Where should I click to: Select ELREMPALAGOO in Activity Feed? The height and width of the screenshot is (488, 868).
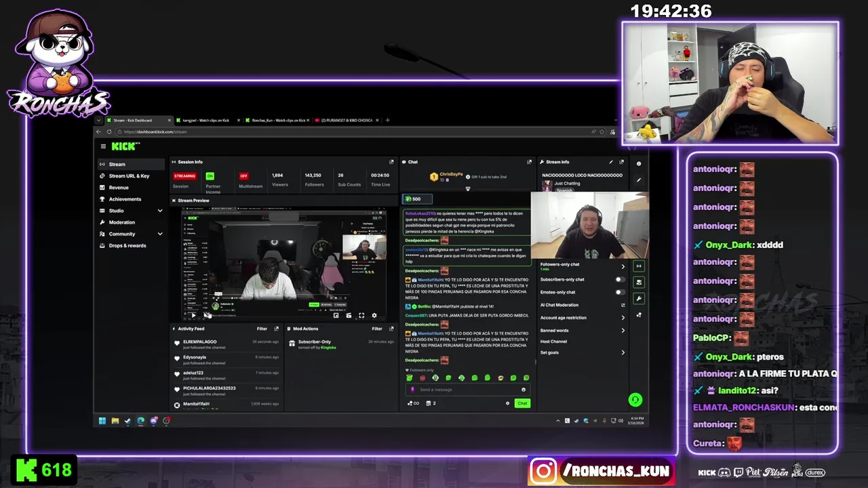200,342
